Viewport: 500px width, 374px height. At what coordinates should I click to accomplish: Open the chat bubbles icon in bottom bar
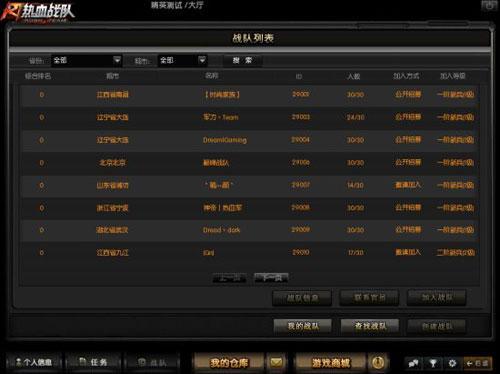414,363
